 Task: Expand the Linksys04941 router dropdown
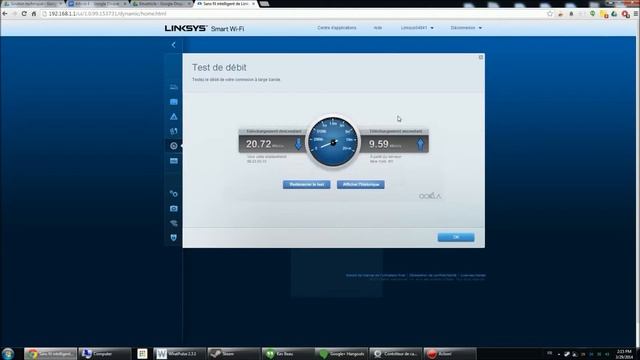[x=417, y=28]
